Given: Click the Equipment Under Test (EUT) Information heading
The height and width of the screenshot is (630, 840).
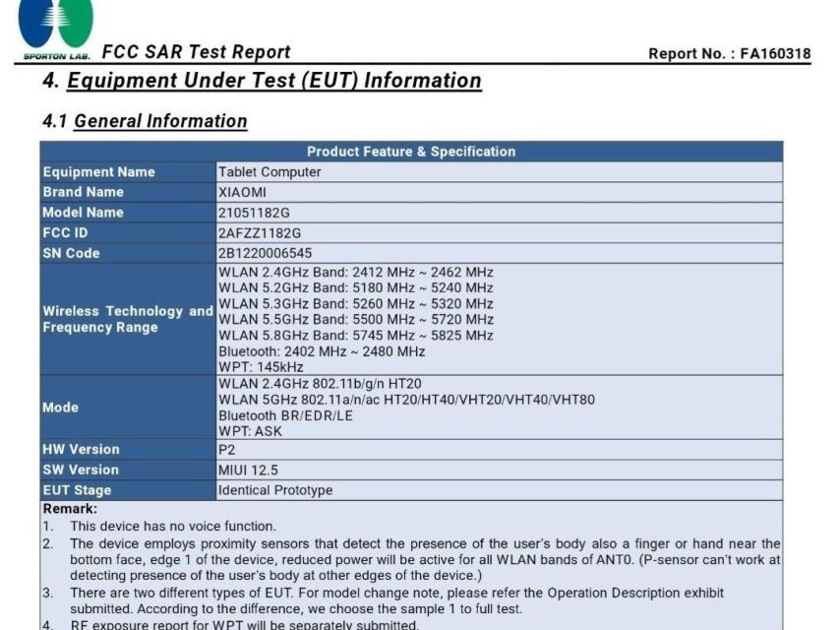Looking at the screenshot, I should point(262,81).
